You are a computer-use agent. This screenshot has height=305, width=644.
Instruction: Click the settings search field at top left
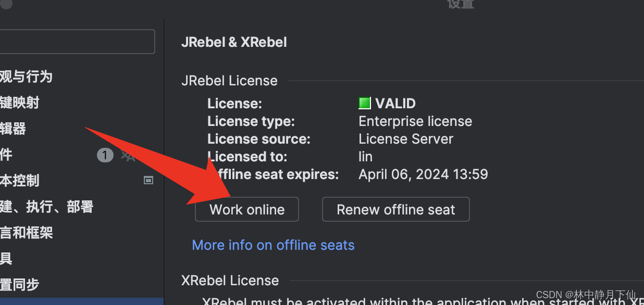coord(77,42)
